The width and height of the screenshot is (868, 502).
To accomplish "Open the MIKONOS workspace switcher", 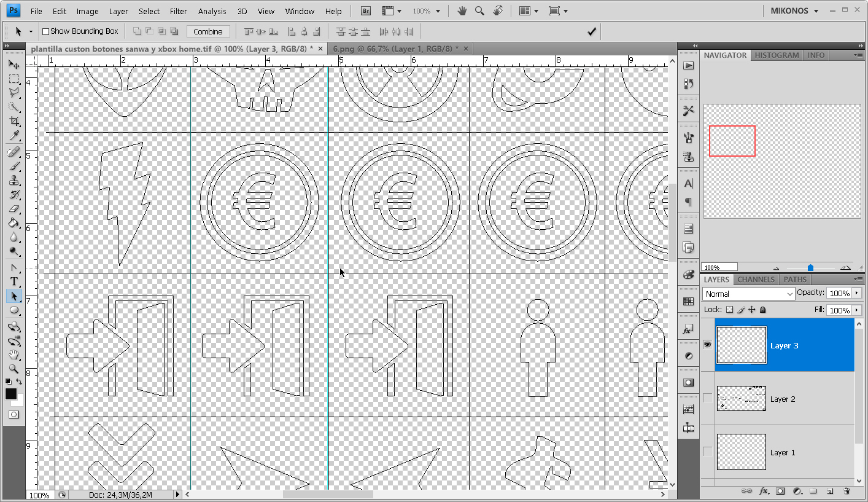I will point(794,11).
